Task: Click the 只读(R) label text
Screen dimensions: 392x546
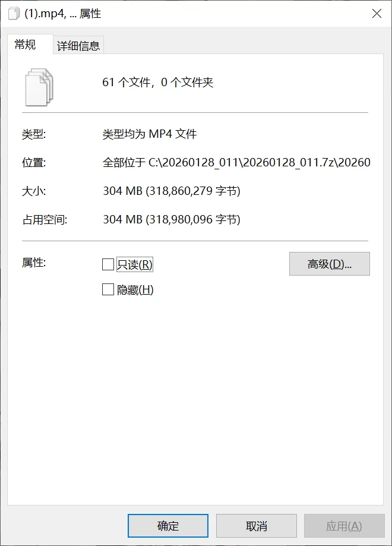Action: coord(135,264)
